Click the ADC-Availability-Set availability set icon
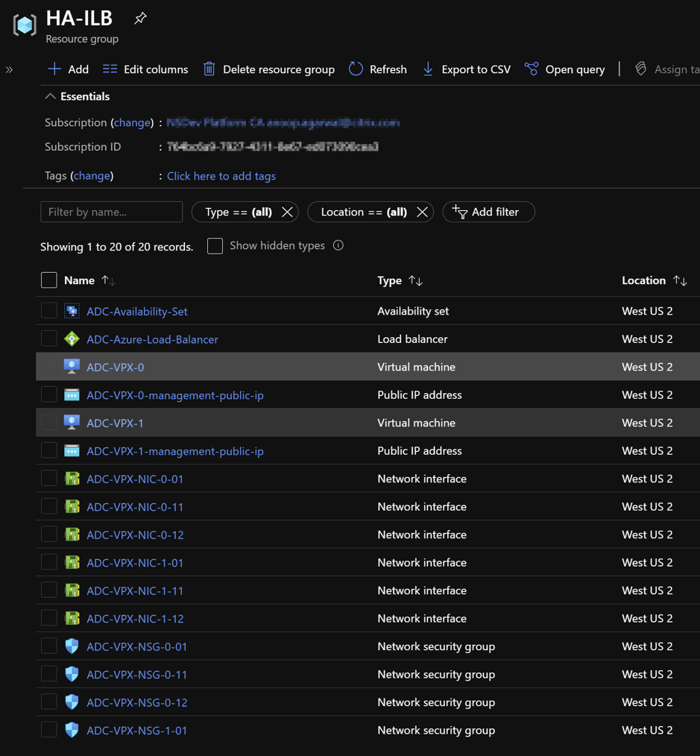700x756 pixels. (x=72, y=311)
